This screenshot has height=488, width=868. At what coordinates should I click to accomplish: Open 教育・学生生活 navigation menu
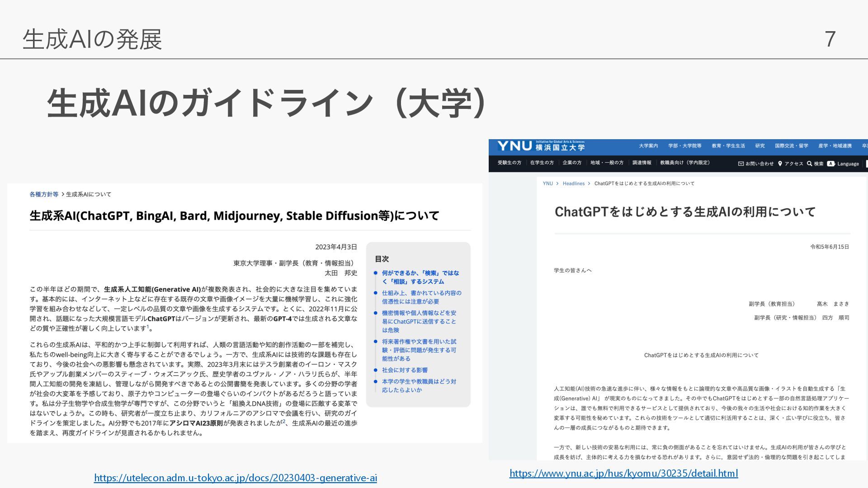(x=728, y=145)
